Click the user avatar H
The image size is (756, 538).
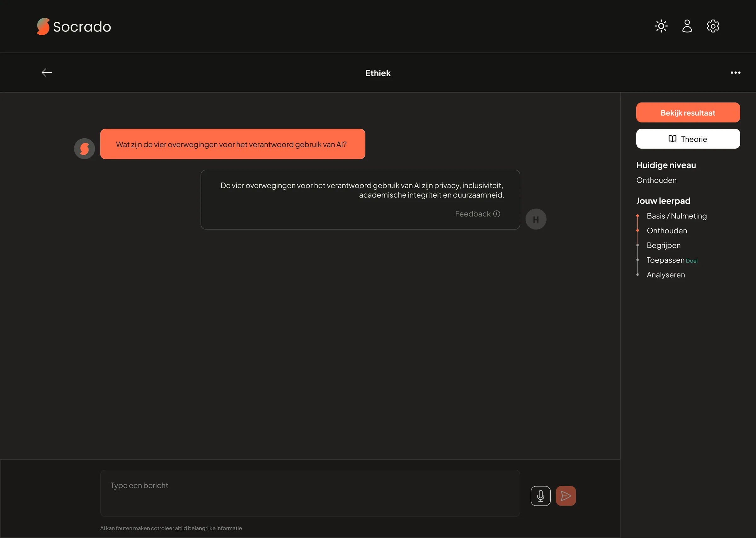[x=536, y=219]
